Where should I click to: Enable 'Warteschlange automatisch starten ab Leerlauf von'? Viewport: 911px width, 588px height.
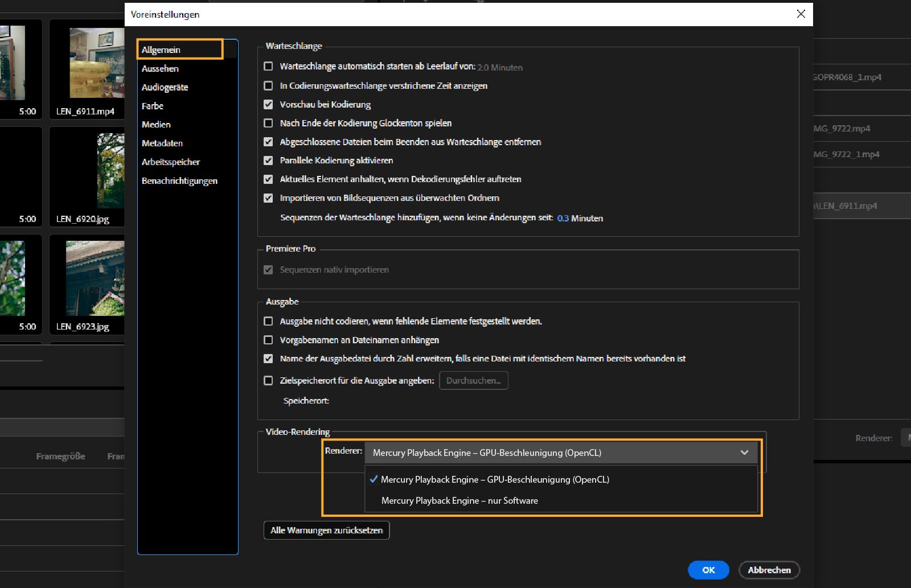click(x=268, y=67)
